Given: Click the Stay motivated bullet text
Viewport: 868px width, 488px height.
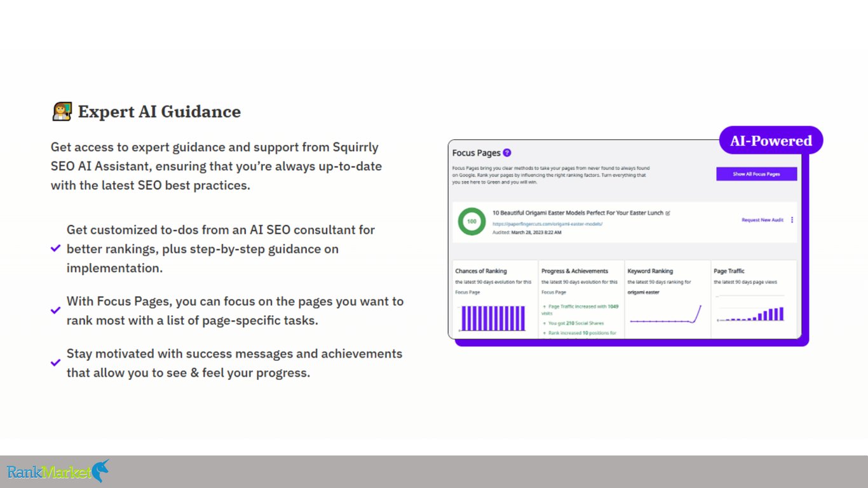Looking at the screenshot, I should click(x=234, y=363).
